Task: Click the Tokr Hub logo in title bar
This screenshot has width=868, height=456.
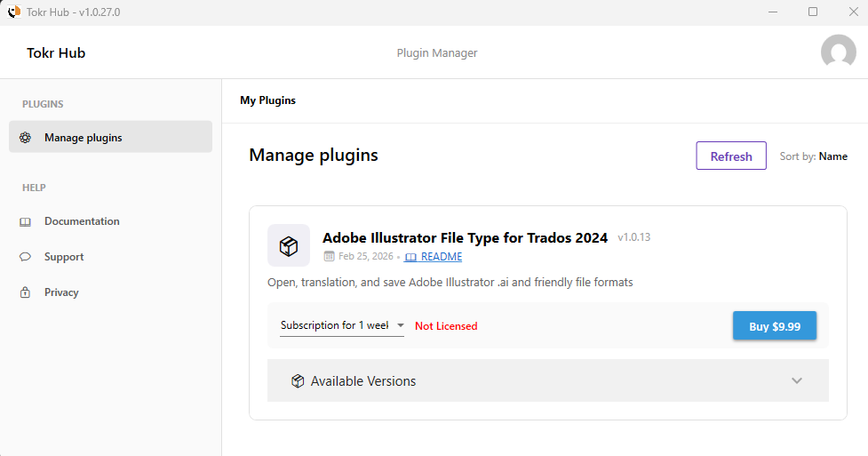Action: [13, 12]
